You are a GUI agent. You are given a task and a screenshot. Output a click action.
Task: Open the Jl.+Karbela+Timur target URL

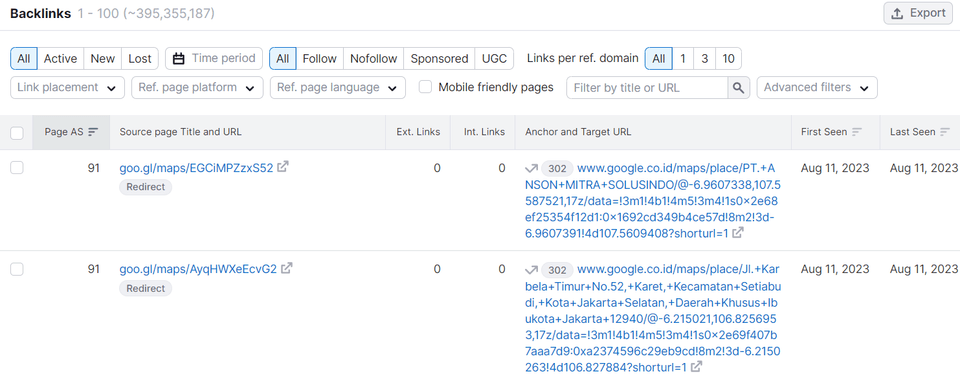[653, 318]
